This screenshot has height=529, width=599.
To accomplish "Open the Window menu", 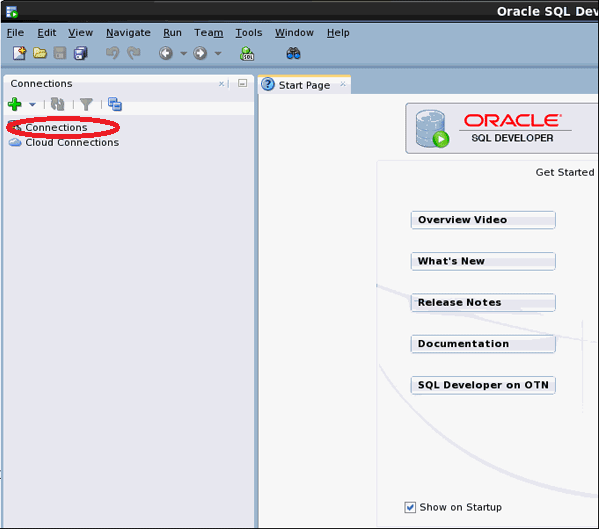I will tap(294, 33).
